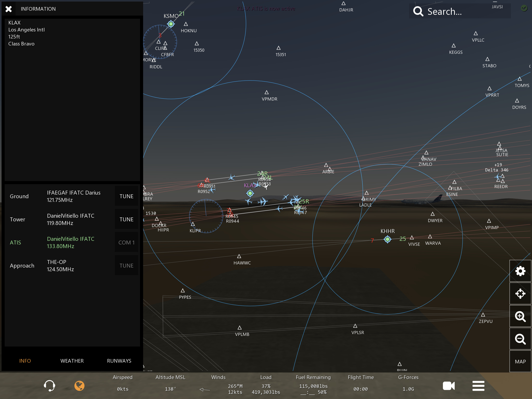Open ATC headset communications icon
The image size is (532, 399).
coord(49,386)
